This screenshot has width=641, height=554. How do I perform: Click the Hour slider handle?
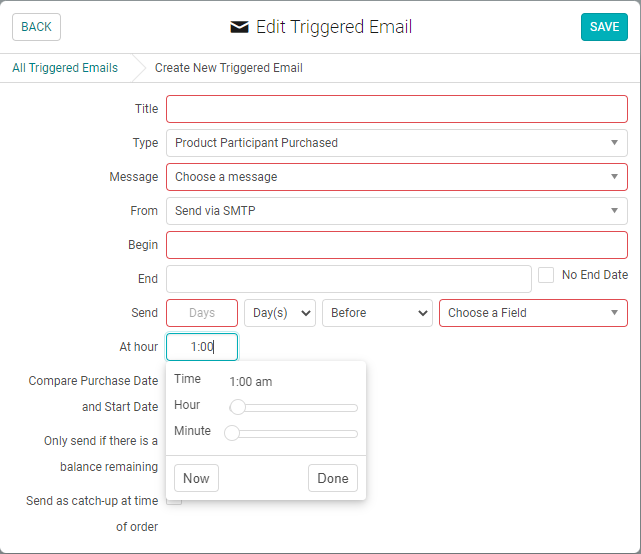pos(238,407)
